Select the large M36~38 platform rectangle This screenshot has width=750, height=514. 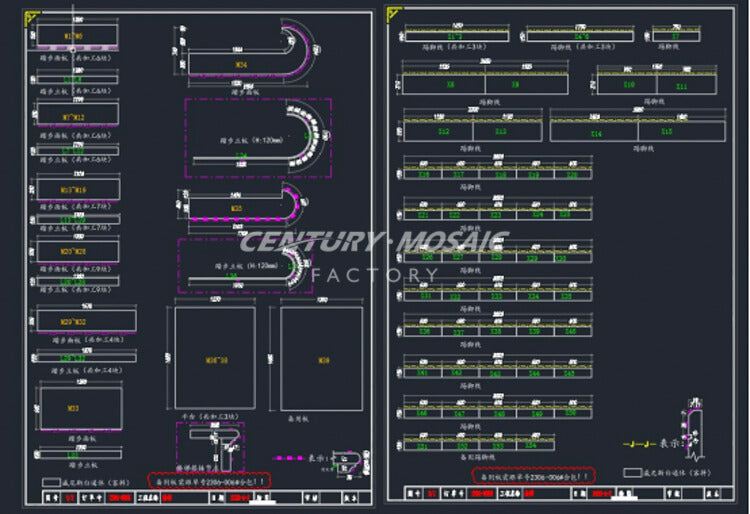point(213,358)
